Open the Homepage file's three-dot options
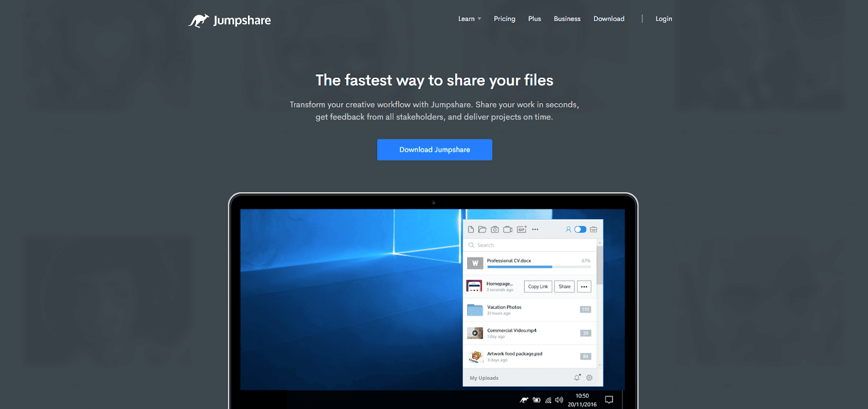The image size is (868, 409). [x=584, y=286]
